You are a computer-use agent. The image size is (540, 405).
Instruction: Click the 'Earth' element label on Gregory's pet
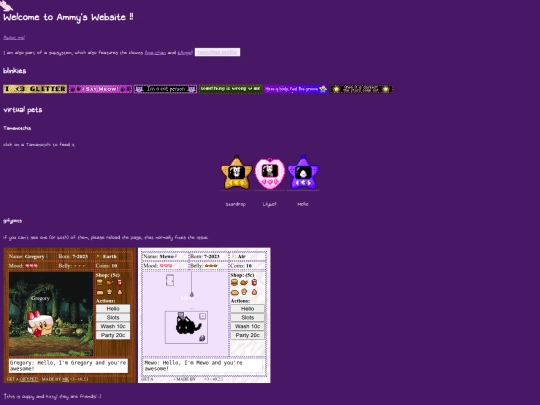pyautogui.click(x=110, y=256)
